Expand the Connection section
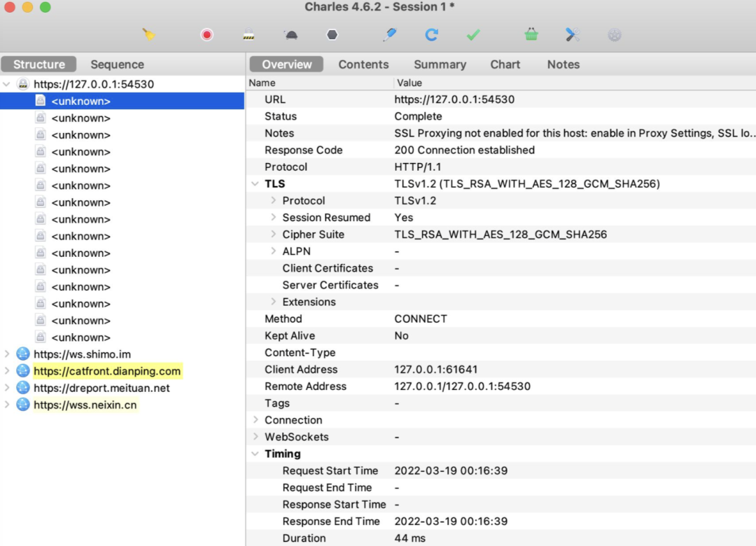Image resolution: width=756 pixels, height=546 pixels. pos(255,420)
